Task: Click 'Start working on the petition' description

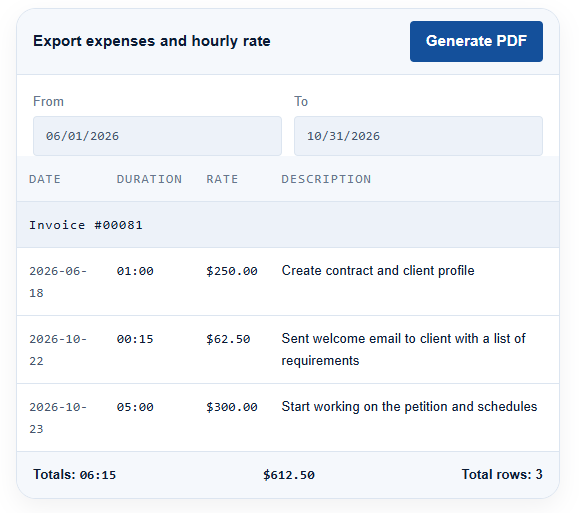Action: 409,407
